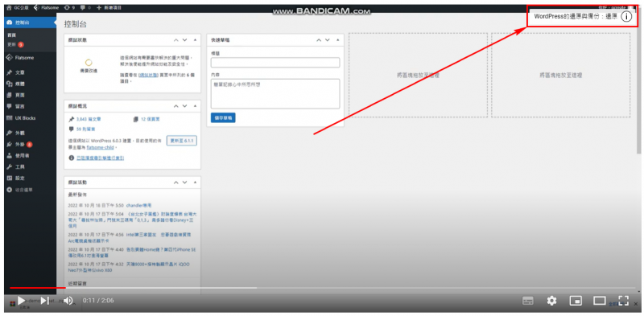Click the blue save draft button
The width and height of the screenshot is (644, 316).
[x=223, y=117]
